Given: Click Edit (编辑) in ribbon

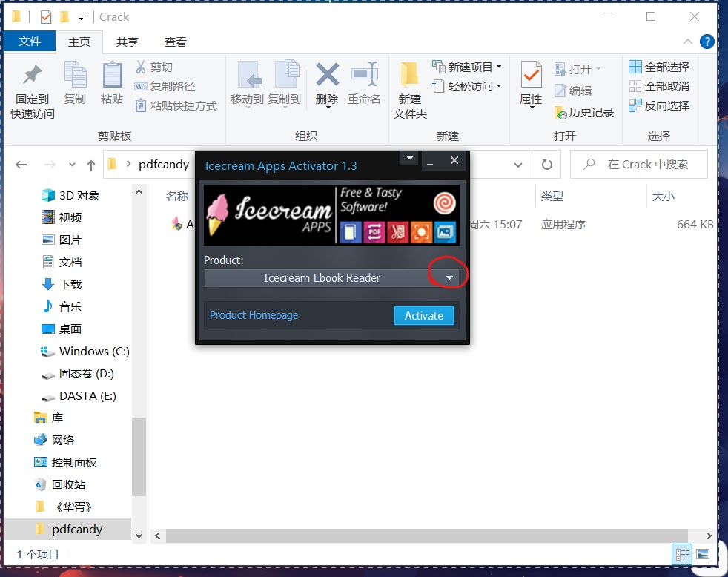Looking at the screenshot, I should [573, 90].
